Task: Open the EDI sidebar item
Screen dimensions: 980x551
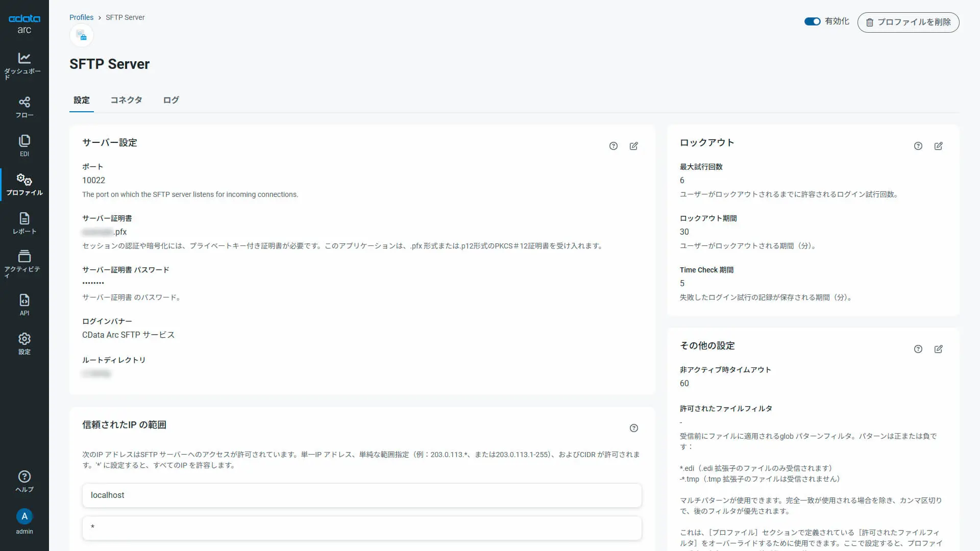Action: coord(24,146)
